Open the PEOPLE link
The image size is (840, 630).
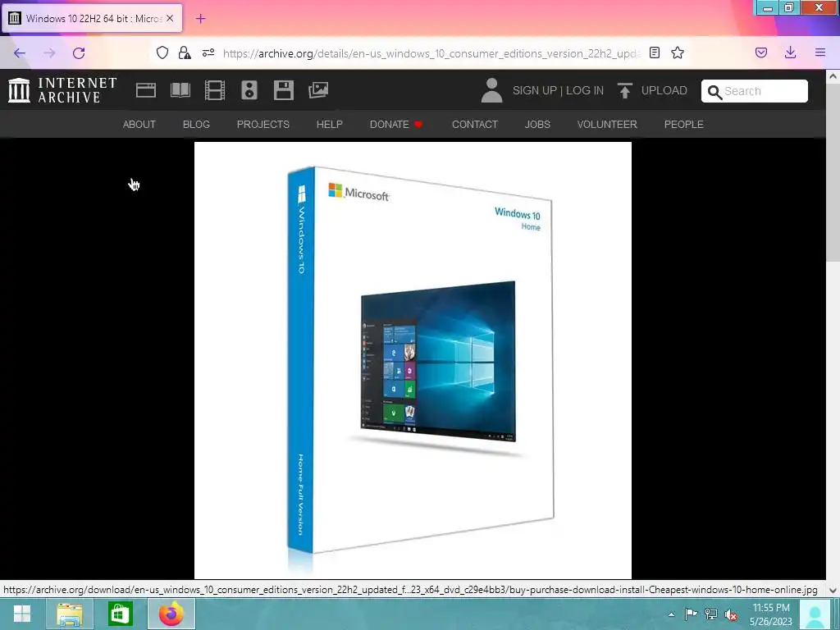point(684,125)
